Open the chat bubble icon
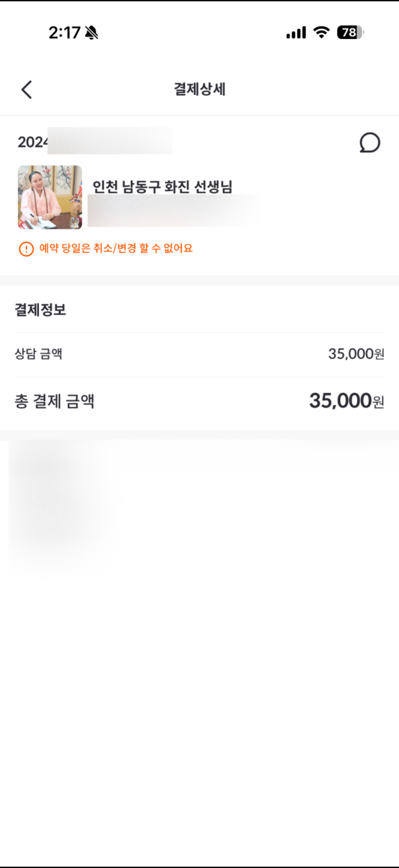Viewport: 399px width, 868px height. click(370, 142)
